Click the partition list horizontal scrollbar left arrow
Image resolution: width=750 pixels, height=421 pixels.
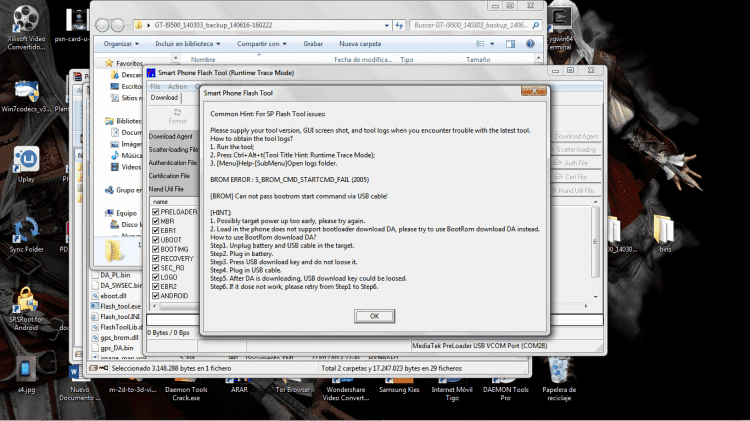click(155, 306)
